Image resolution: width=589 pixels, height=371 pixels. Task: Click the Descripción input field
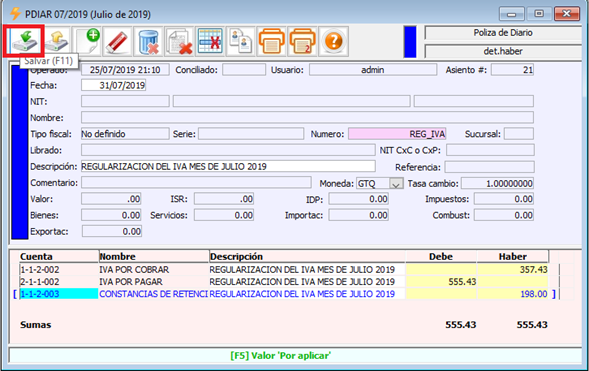(228, 166)
